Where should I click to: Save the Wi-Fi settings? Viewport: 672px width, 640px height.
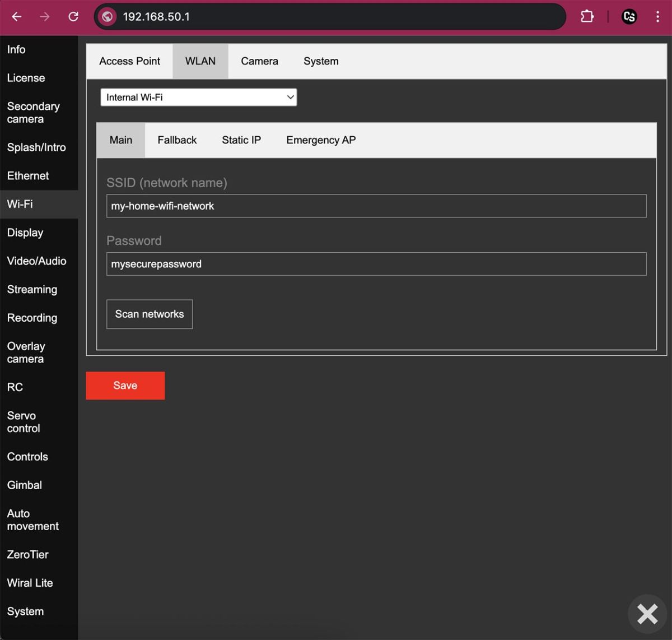[x=125, y=386]
